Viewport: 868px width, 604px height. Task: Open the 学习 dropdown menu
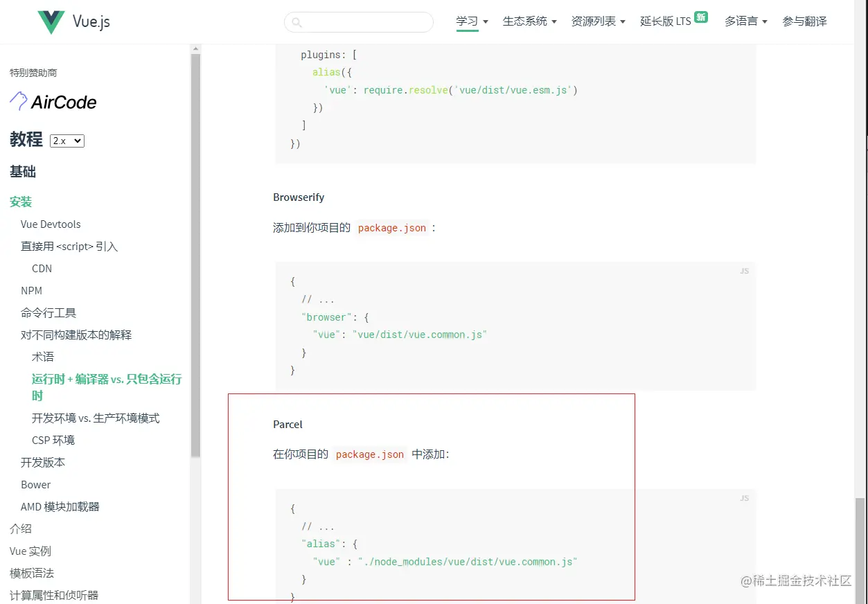(x=472, y=21)
